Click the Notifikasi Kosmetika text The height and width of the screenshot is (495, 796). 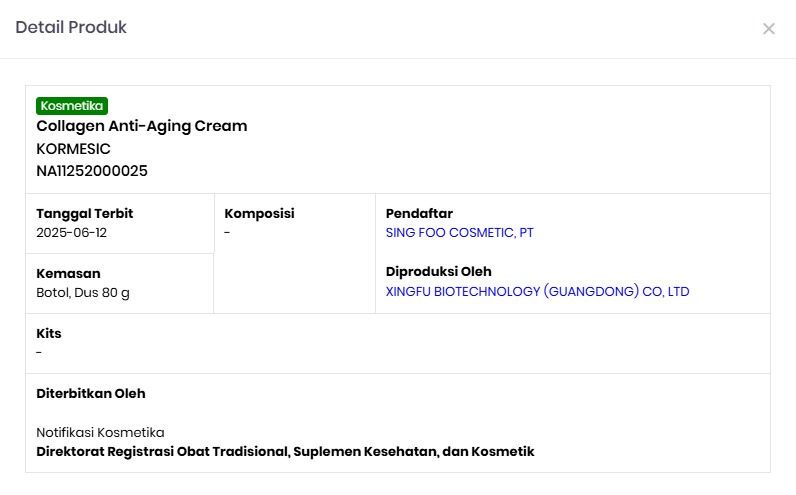click(x=100, y=432)
